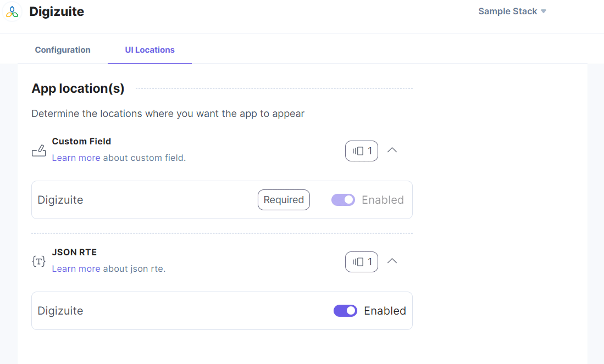Click the JSON RTE braces icon

tap(39, 261)
